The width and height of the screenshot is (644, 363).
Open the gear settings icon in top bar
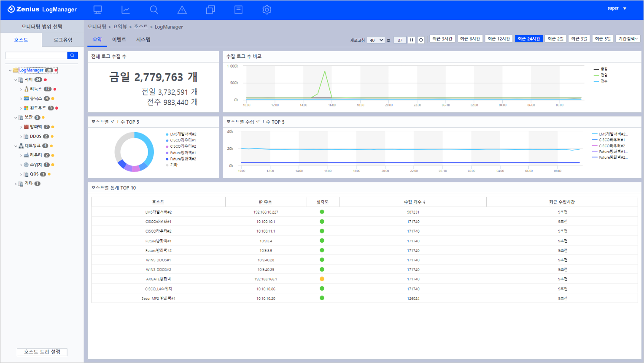tap(267, 9)
